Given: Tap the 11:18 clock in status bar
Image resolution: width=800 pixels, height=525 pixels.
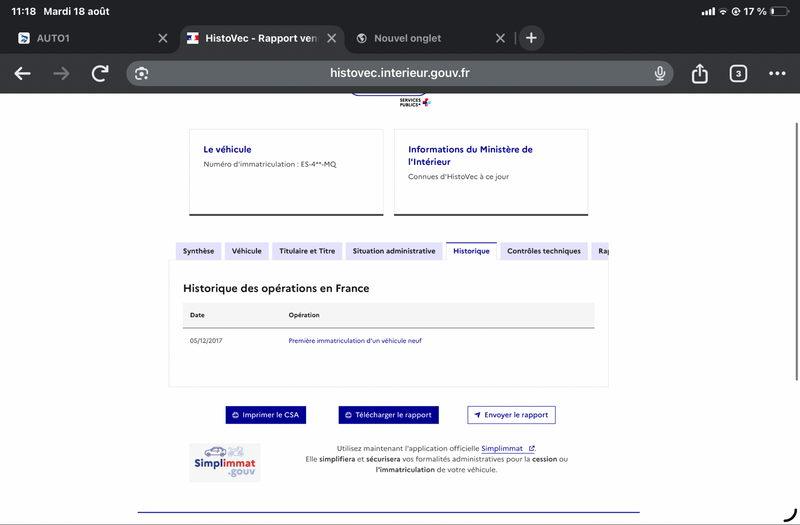Looking at the screenshot, I should coord(23,11).
